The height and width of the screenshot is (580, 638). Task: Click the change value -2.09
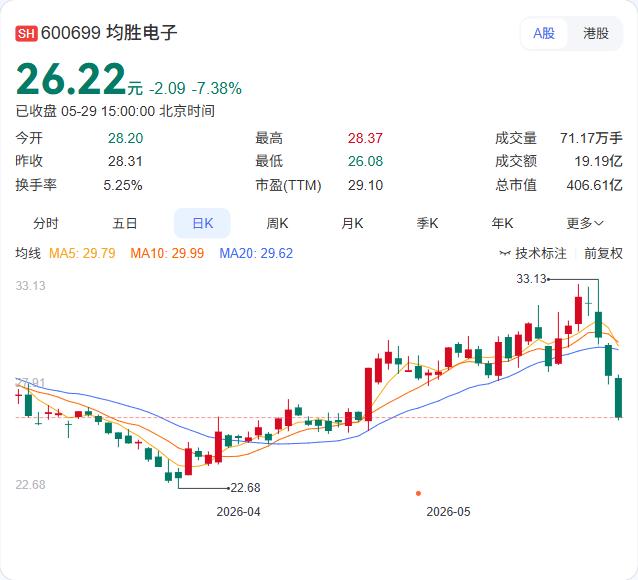point(167,88)
